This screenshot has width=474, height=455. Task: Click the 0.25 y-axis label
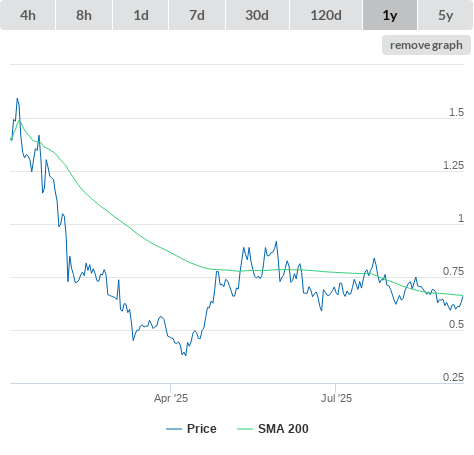point(453,377)
